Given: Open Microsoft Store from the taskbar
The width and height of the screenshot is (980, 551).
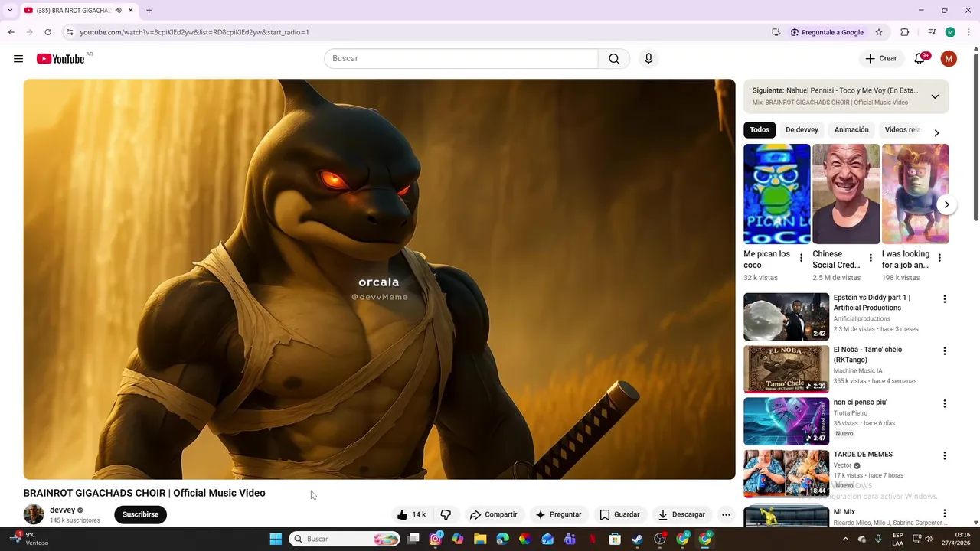Looking at the screenshot, I should (614, 540).
